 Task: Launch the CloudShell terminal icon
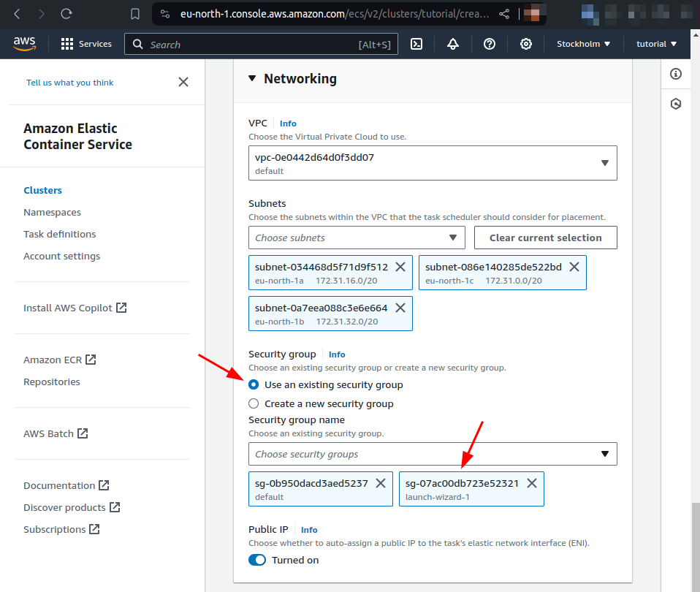[x=416, y=44]
